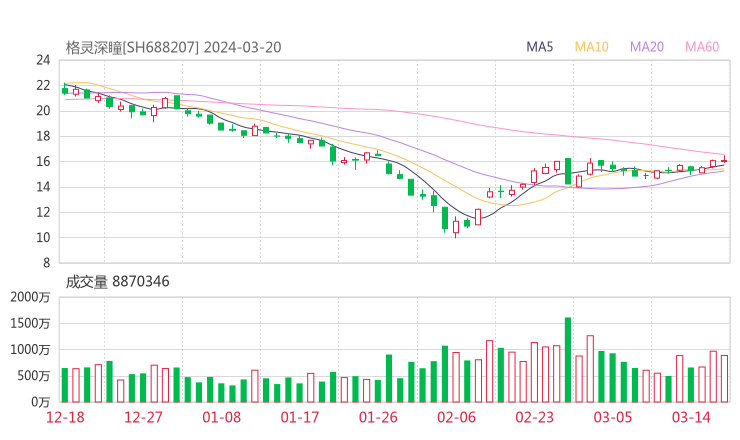Pick the 01-17 date label
This screenshot has width=740, height=440.
(300, 417)
